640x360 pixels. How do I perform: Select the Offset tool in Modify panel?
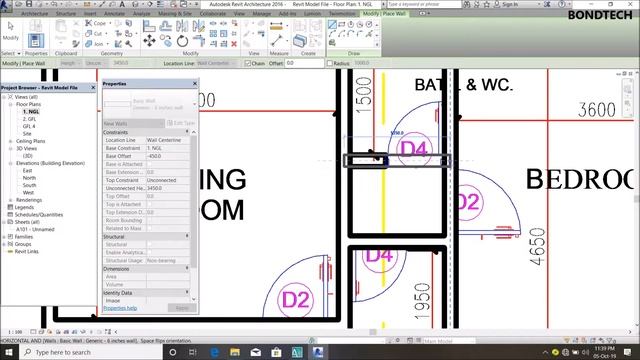165,26
